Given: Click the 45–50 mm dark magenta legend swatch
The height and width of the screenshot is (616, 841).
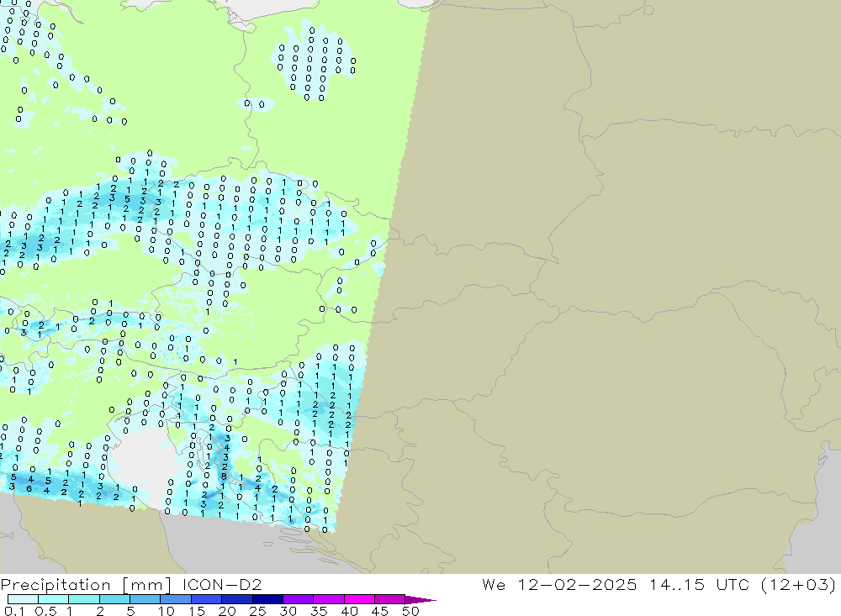Looking at the screenshot, I should [x=389, y=599].
